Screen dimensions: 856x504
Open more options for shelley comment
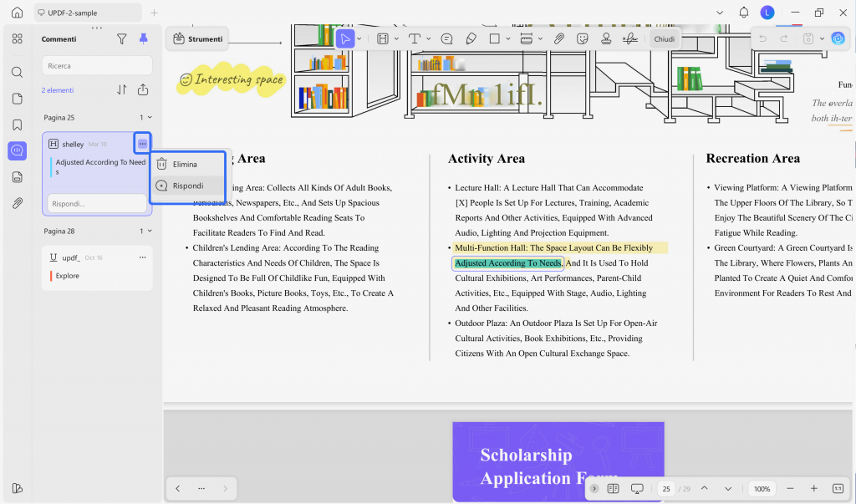142,144
